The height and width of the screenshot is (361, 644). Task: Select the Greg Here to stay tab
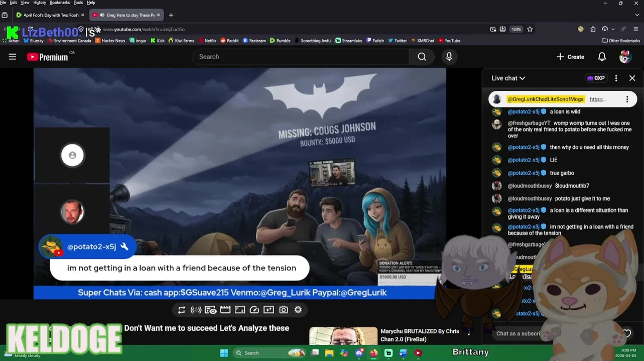pos(126,15)
